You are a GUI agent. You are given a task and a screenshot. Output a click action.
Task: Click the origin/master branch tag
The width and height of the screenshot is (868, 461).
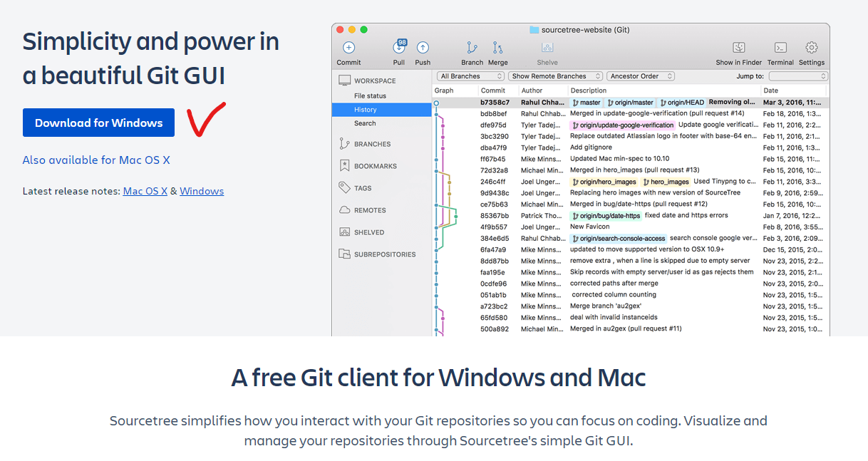[x=630, y=103]
